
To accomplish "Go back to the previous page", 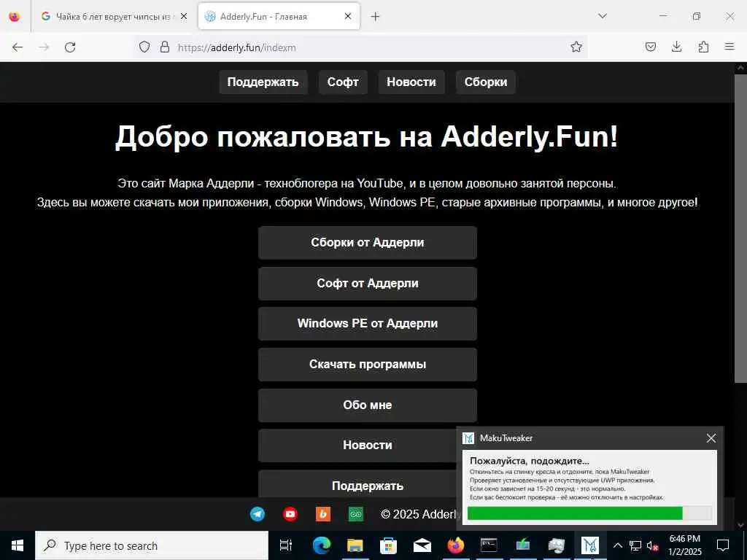I will pyautogui.click(x=18, y=47).
